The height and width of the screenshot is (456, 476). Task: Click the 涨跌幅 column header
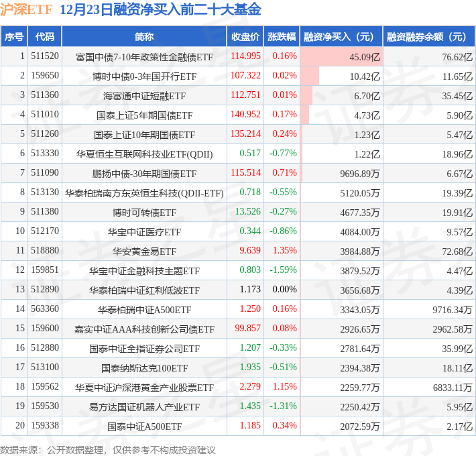[282, 37]
